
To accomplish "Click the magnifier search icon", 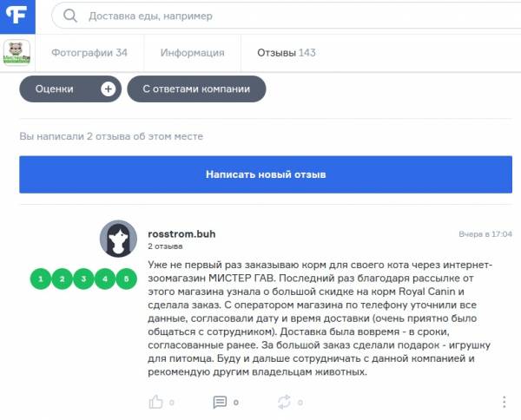I will point(70,16).
